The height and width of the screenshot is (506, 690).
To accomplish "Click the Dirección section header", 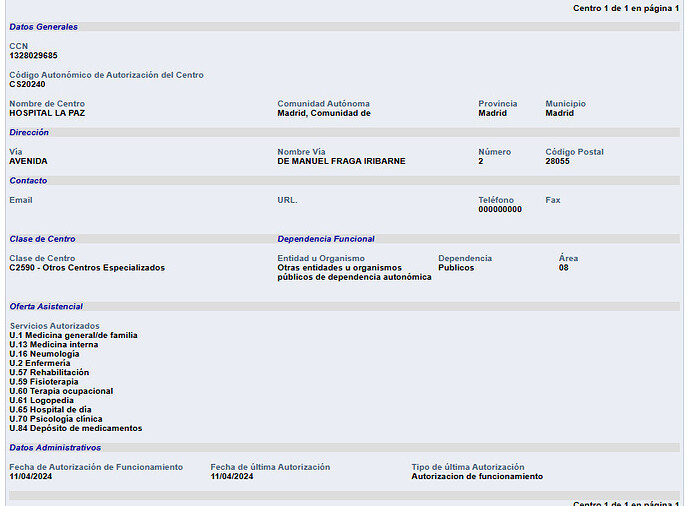I will point(29,133).
